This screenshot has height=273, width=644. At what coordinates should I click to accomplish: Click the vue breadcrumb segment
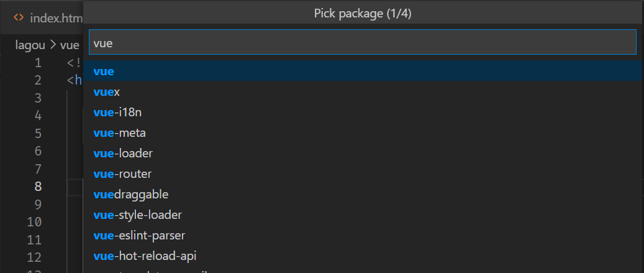click(x=70, y=45)
